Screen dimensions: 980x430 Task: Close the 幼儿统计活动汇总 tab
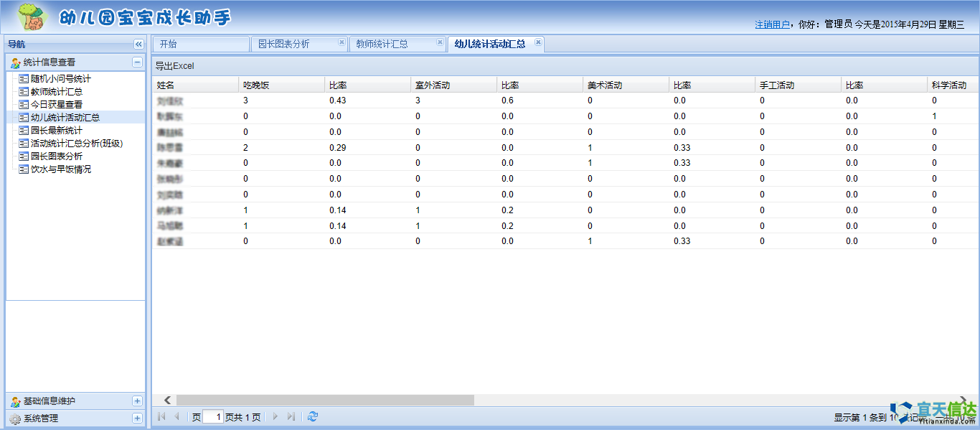pyautogui.click(x=538, y=42)
